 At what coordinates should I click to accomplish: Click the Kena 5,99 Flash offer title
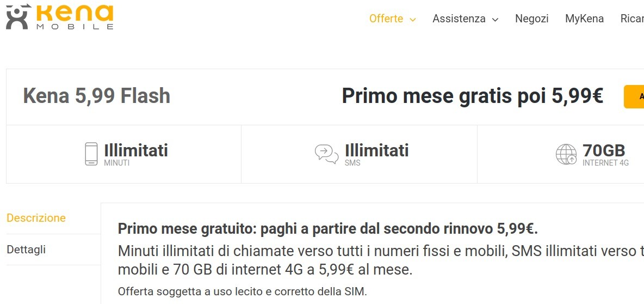96,96
